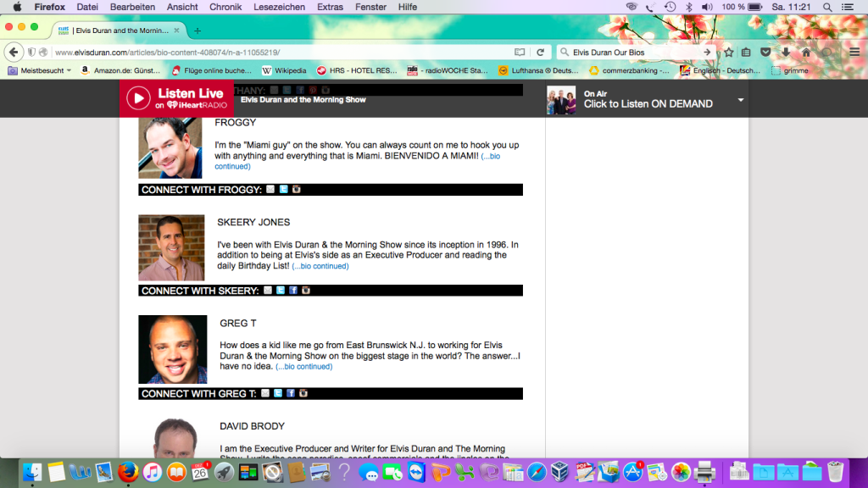Viewport: 868px width, 488px height.
Task: Save page to Pocket
Action: (x=765, y=52)
